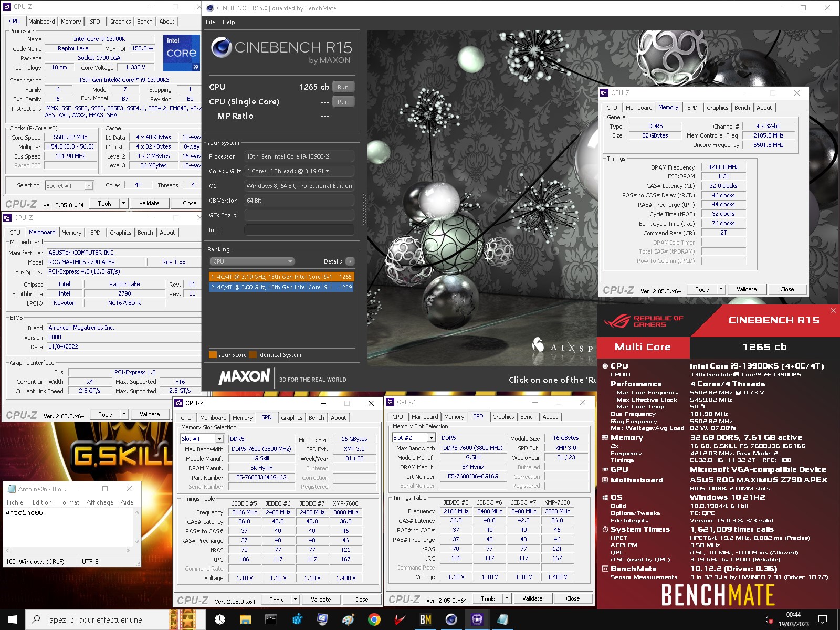The height and width of the screenshot is (630, 840).
Task: Select ranking row '4C/4T @ 3.00 GHz' 1259
Action: pyautogui.click(x=281, y=287)
